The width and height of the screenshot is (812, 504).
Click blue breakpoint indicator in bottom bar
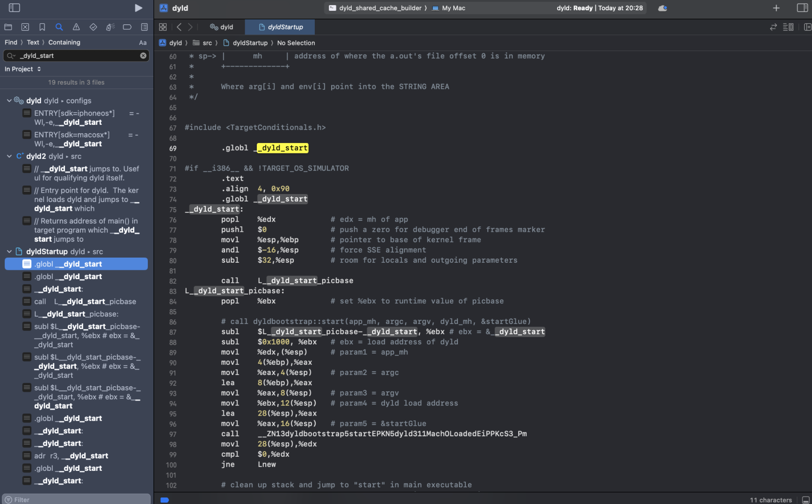pyautogui.click(x=165, y=500)
